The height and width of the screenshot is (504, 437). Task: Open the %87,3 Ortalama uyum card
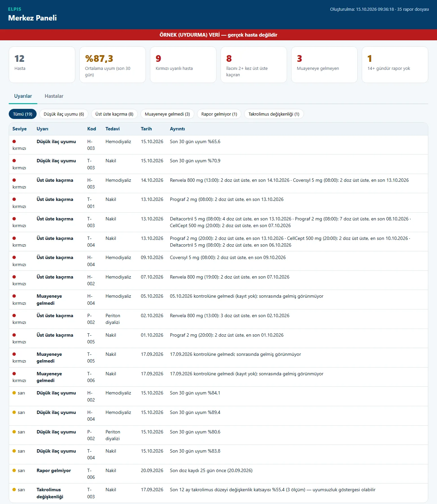point(113,65)
